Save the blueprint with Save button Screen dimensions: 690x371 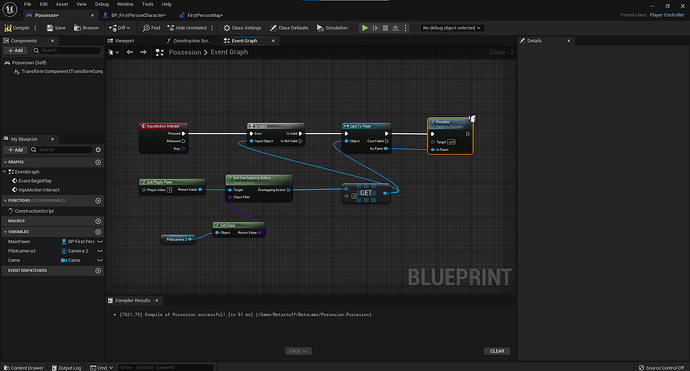56,28
